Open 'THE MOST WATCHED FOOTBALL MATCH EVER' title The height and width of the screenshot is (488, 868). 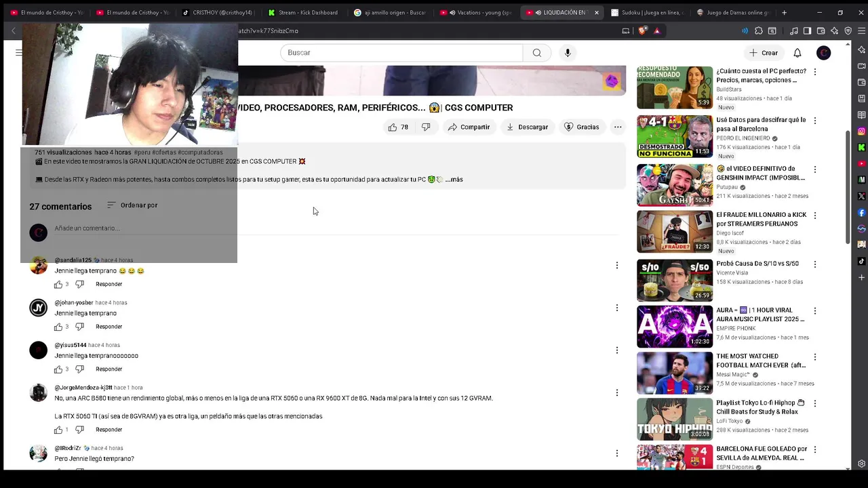(761, 361)
